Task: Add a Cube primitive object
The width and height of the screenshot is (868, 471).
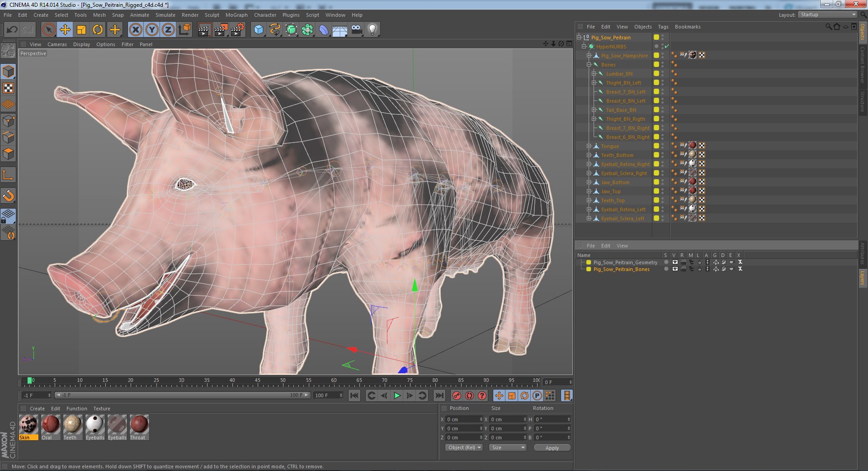Action: [259, 30]
